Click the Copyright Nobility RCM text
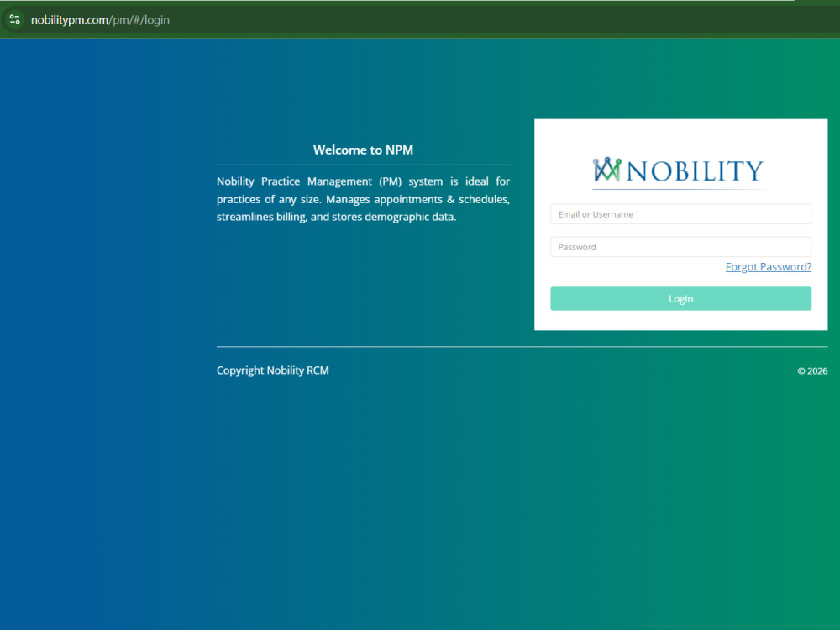The image size is (840, 630). click(273, 370)
